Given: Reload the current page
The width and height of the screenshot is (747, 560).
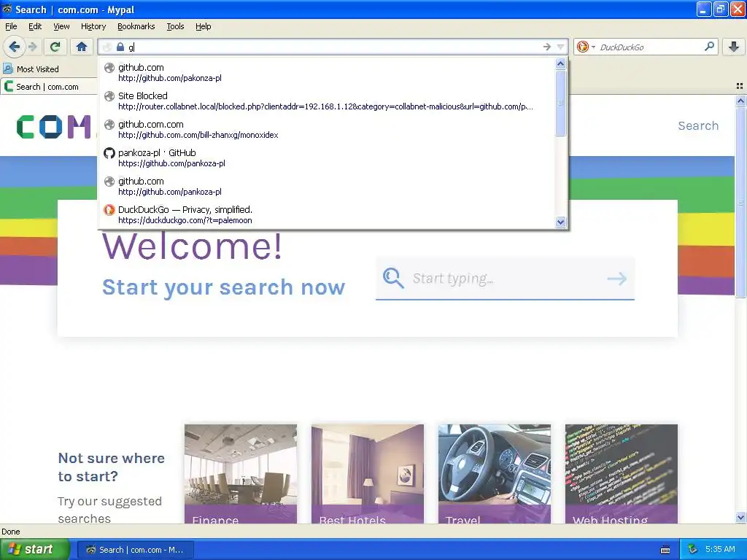Looking at the screenshot, I should [x=55, y=47].
